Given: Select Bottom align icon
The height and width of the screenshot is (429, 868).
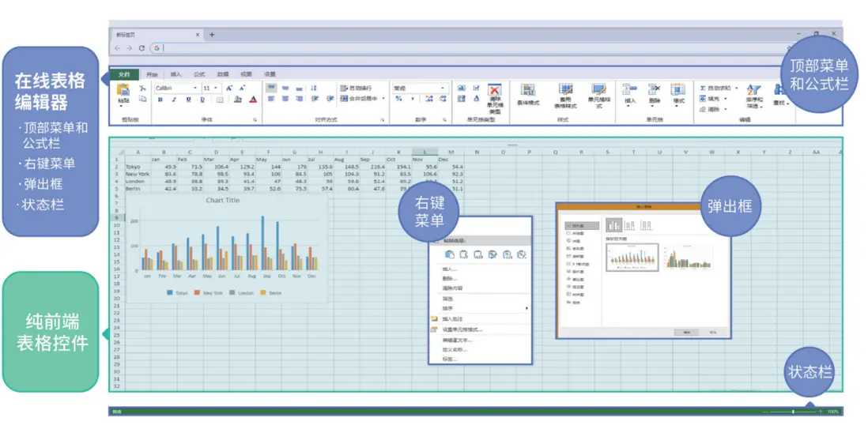Looking at the screenshot, I should click(299, 88).
